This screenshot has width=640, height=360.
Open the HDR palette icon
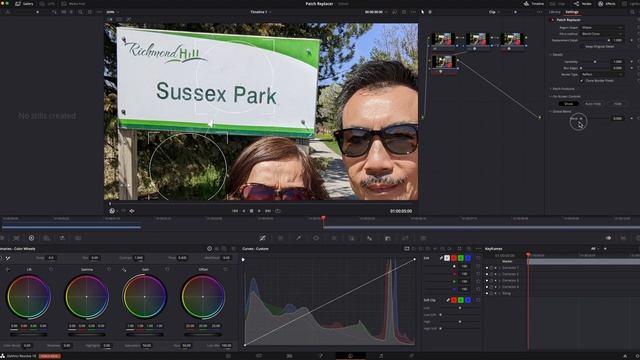(47, 238)
